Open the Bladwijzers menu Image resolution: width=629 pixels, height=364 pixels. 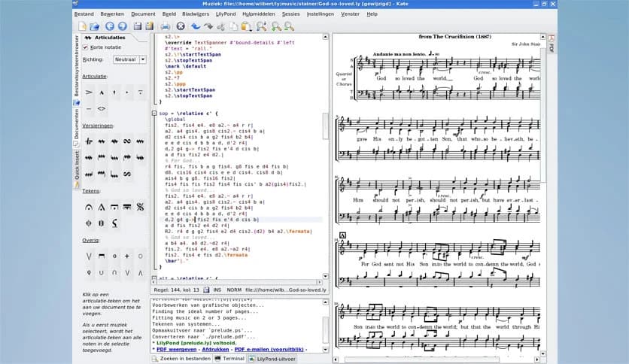pos(196,14)
